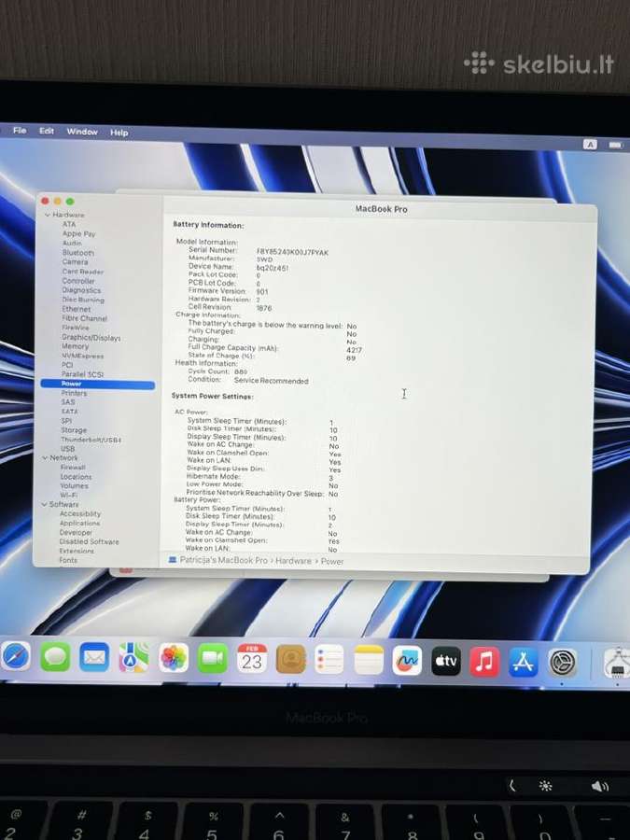
Task: Open System Settings from the Dock
Action: pyautogui.click(x=563, y=663)
